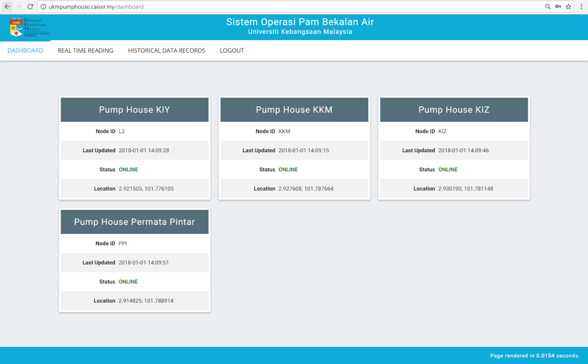The height and width of the screenshot is (364, 588).
Task: Choose the Pump House Permata Pintar header
Action: pyautogui.click(x=134, y=222)
